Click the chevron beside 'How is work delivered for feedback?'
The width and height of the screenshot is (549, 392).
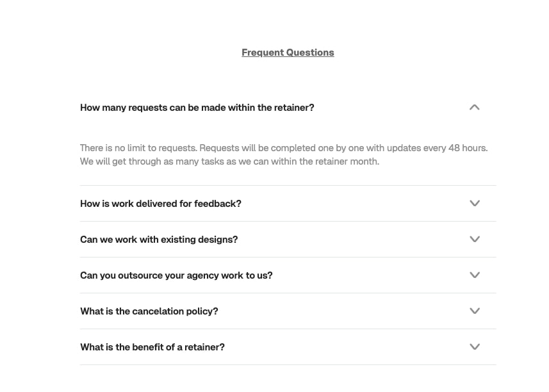(x=475, y=203)
